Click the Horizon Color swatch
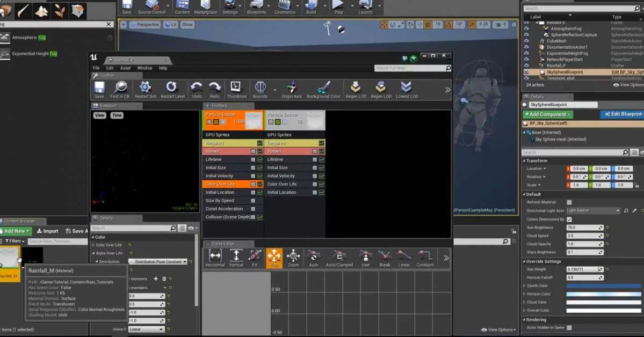 click(x=604, y=294)
